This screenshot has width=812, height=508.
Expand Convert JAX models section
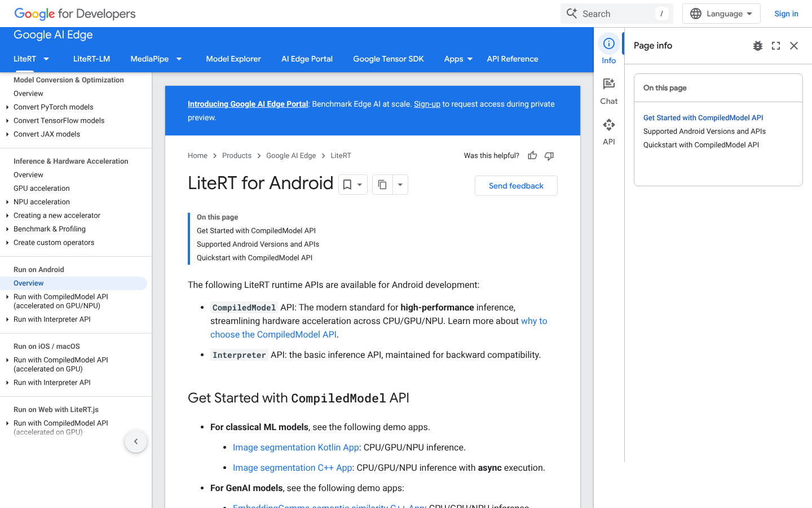click(x=7, y=134)
